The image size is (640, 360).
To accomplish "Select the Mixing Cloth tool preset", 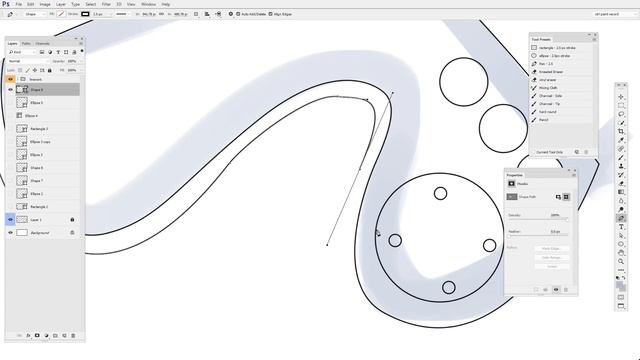I will [561, 88].
